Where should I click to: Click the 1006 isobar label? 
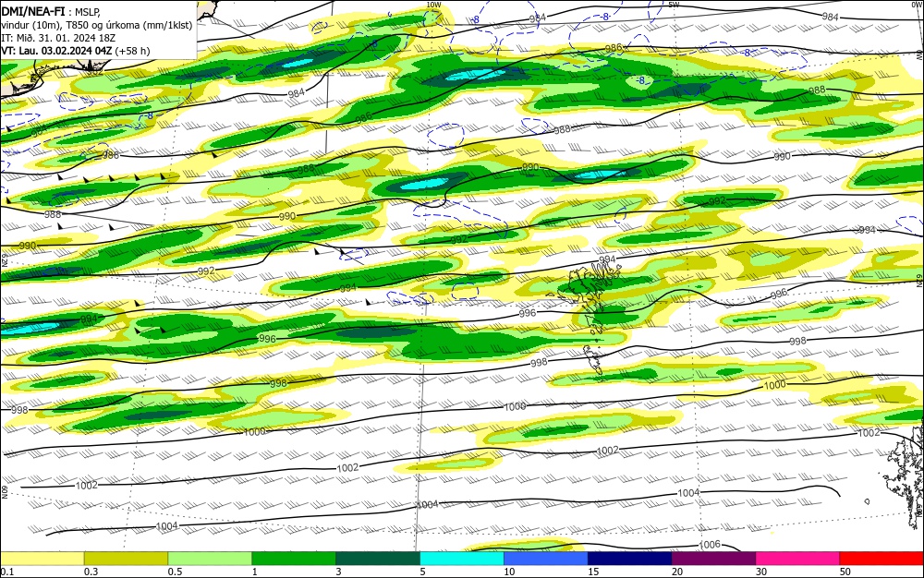[710, 545]
